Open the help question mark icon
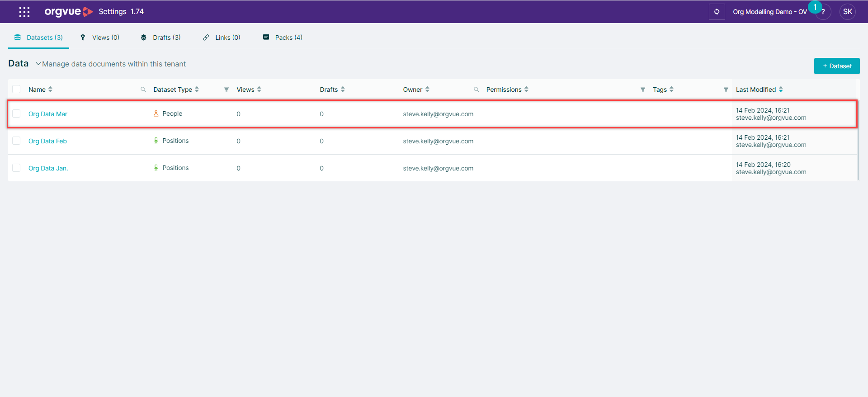 coord(823,12)
